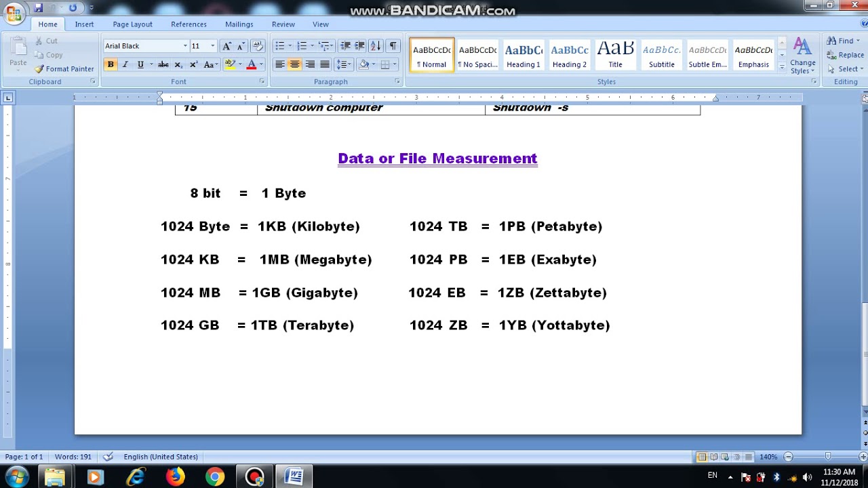Switch to the View tab
Screen dimensions: 868x488
(x=321, y=24)
